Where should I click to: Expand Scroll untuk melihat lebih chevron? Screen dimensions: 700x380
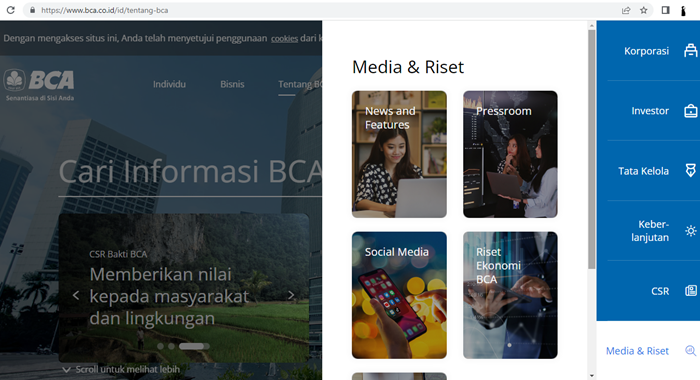pyautogui.click(x=67, y=370)
